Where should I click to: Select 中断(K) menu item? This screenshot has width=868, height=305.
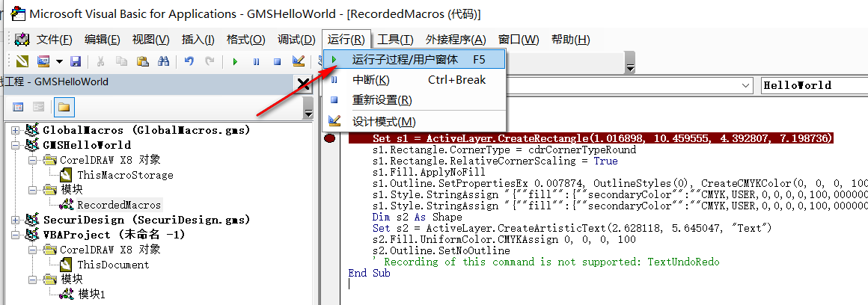point(415,80)
